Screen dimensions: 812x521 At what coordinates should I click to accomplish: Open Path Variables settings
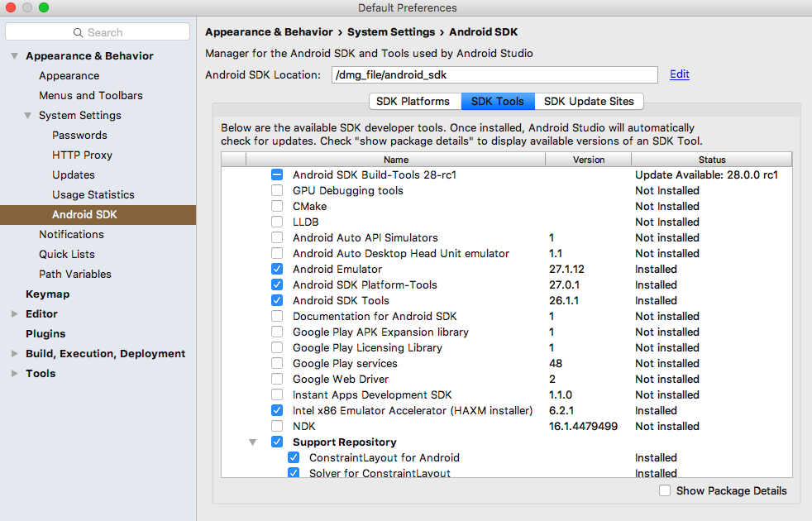coord(75,274)
